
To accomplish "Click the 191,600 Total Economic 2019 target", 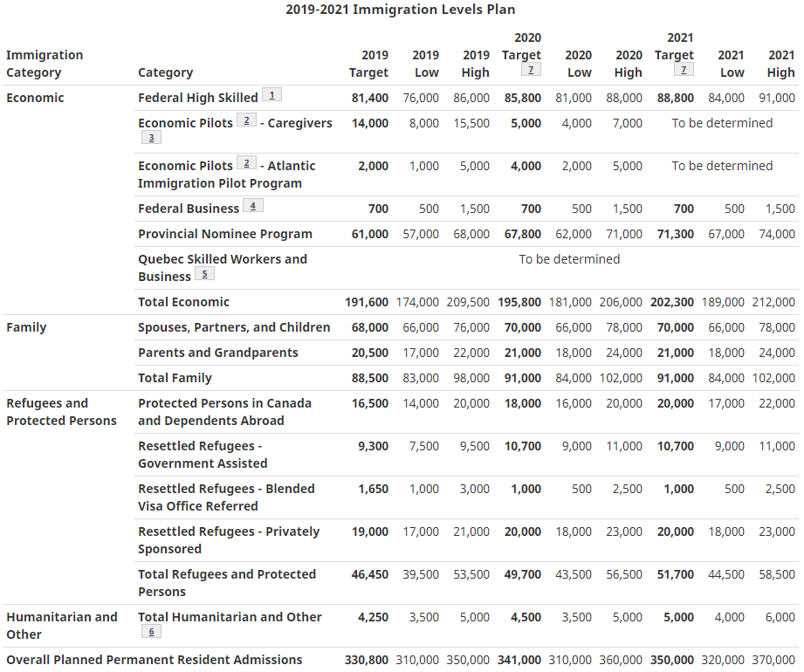I will coord(367,303).
